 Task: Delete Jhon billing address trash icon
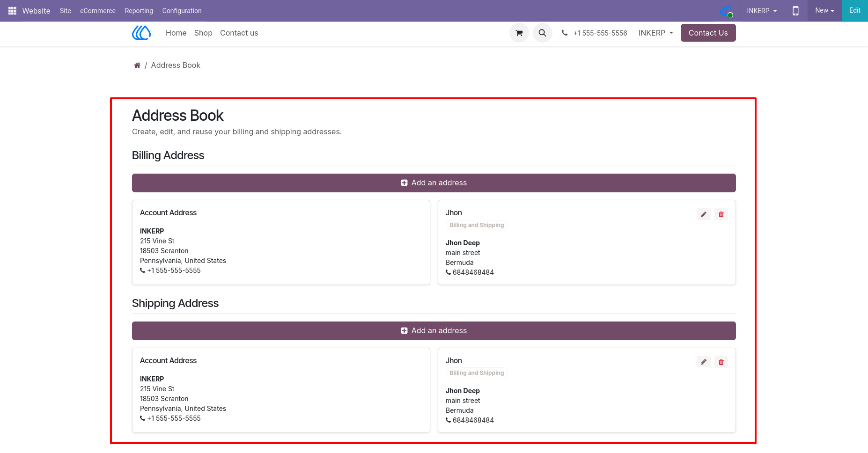pos(721,214)
